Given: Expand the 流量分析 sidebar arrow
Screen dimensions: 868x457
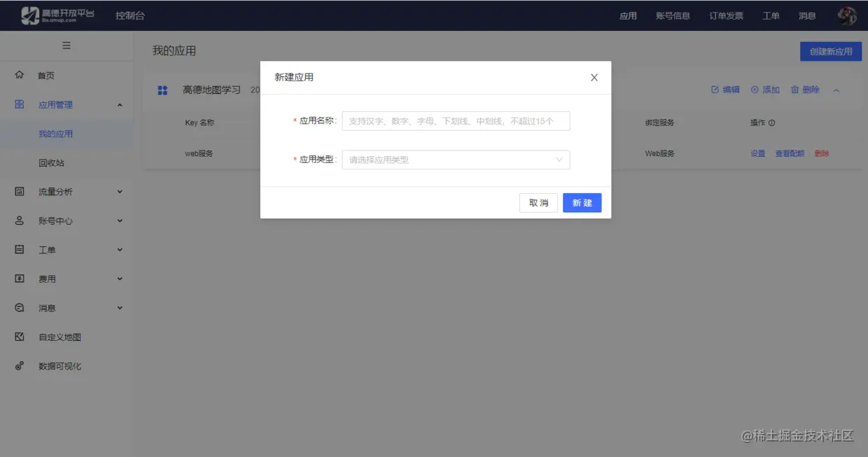Looking at the screenshot, I should [120, 192].
